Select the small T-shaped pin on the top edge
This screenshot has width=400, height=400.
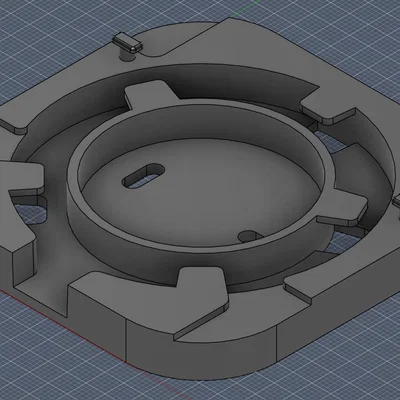tap(127, 46)
